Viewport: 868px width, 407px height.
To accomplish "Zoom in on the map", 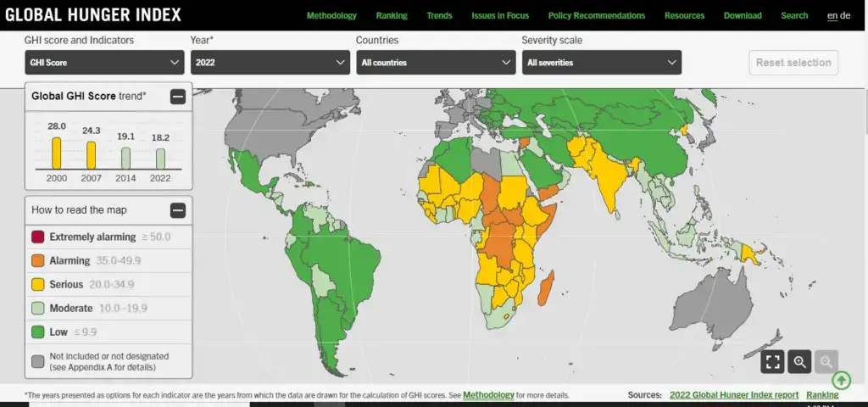I will tap(799, 362).
